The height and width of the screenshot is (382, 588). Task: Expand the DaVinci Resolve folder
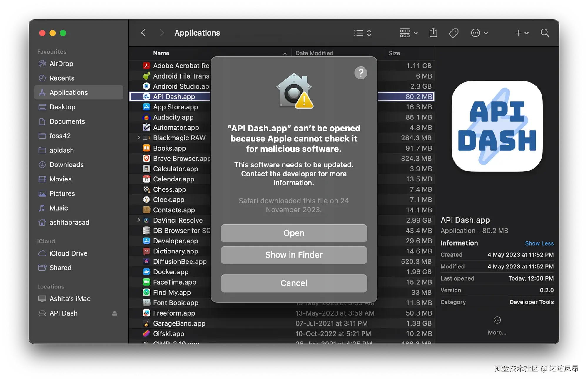(138, 220)
